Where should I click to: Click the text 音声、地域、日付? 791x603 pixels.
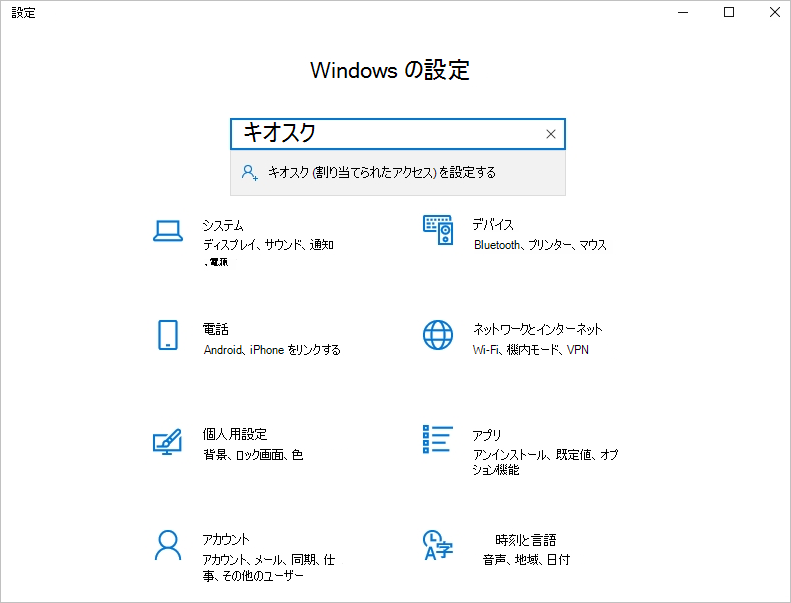(x=526, y=560)
